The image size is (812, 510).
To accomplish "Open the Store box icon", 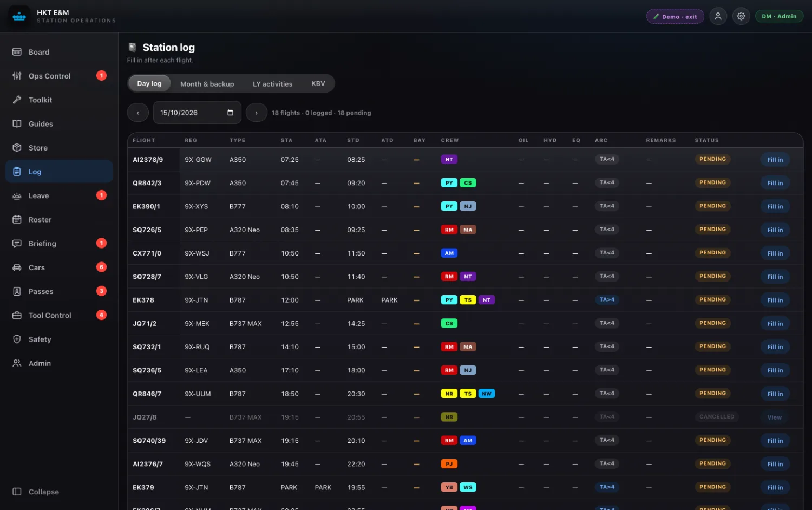I will pyautogui.click(x=17, y=148).
